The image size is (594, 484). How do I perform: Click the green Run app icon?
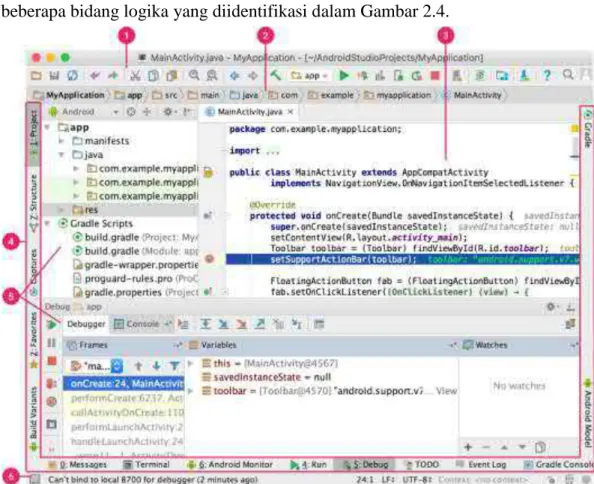344,76
